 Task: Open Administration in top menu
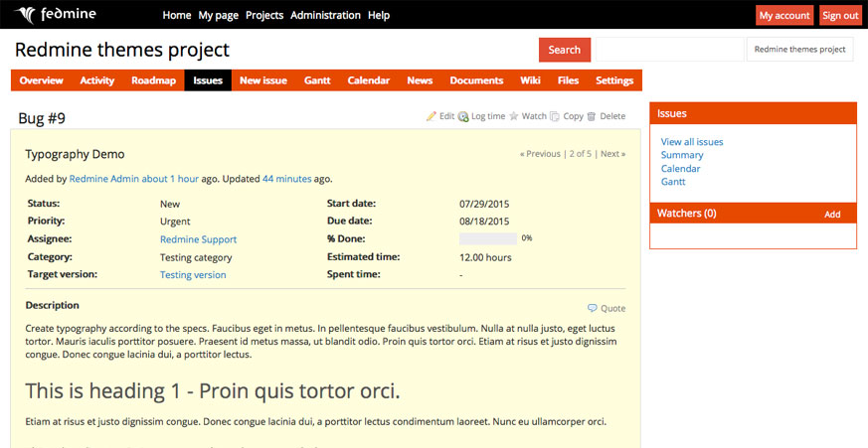(325, 16)
